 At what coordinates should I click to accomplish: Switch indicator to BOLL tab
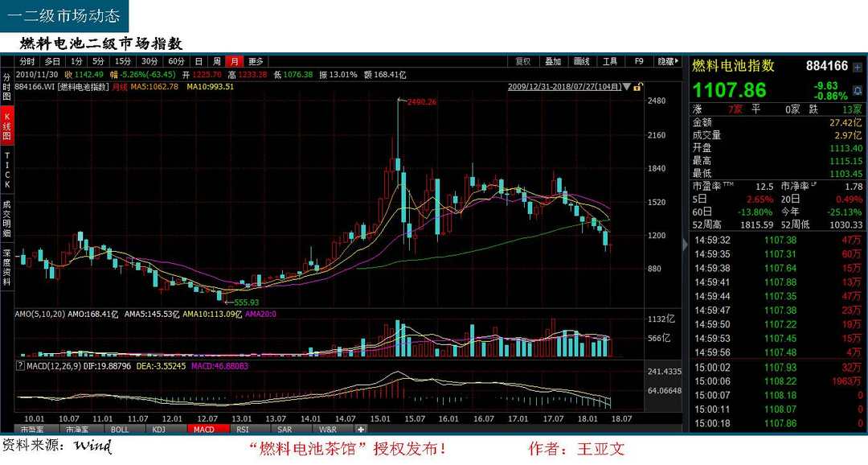[120, 430]
